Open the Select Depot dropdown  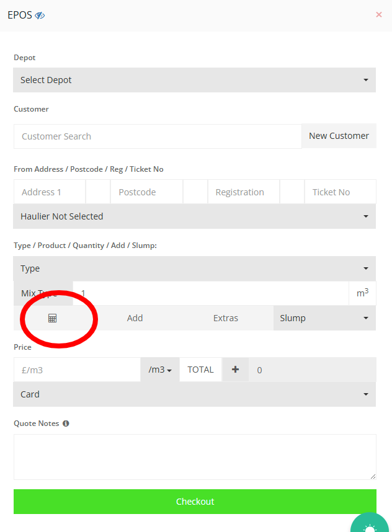pyautogui.click(x=194, y=80)
